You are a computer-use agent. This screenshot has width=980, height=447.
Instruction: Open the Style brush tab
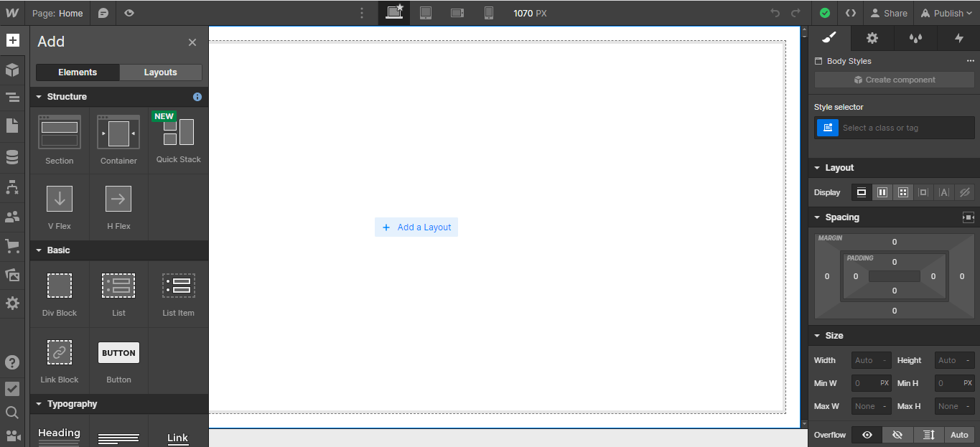(x=829, y=39)
